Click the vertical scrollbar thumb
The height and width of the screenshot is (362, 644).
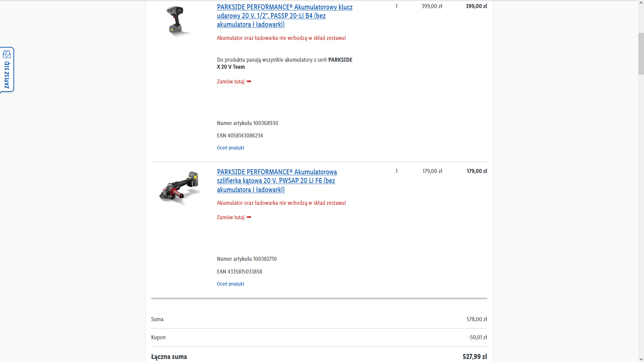pyautogui.click(x=641, y=54)
